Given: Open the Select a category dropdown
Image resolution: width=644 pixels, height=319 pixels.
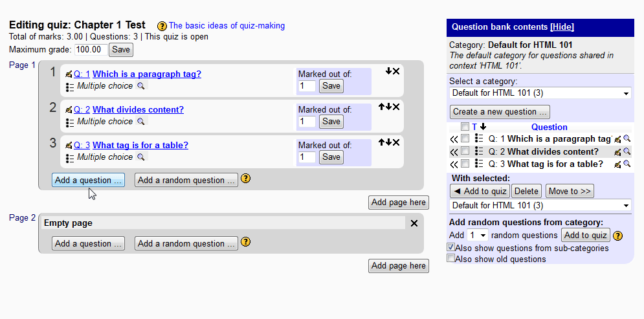Looking at the screenshot, I should coord(540,93).
